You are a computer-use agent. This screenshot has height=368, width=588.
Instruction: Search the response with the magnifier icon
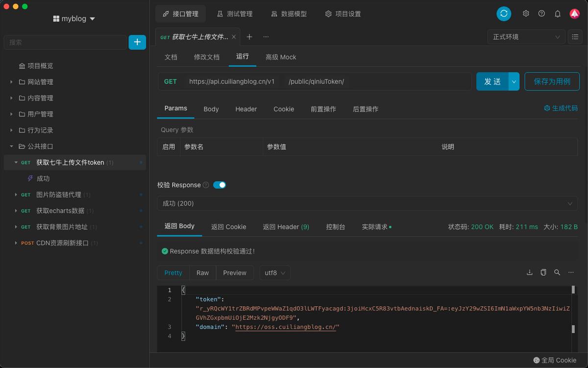(557, 271)
